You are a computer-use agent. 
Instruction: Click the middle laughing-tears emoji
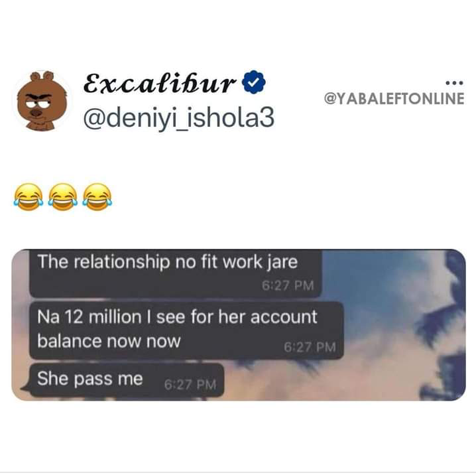tap(63, 197)
